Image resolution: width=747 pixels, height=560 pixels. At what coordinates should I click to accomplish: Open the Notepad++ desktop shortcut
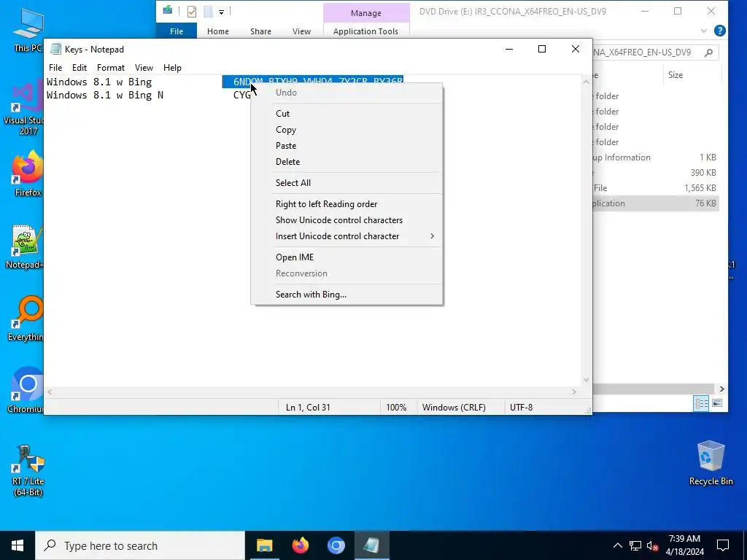pos(25,246)
